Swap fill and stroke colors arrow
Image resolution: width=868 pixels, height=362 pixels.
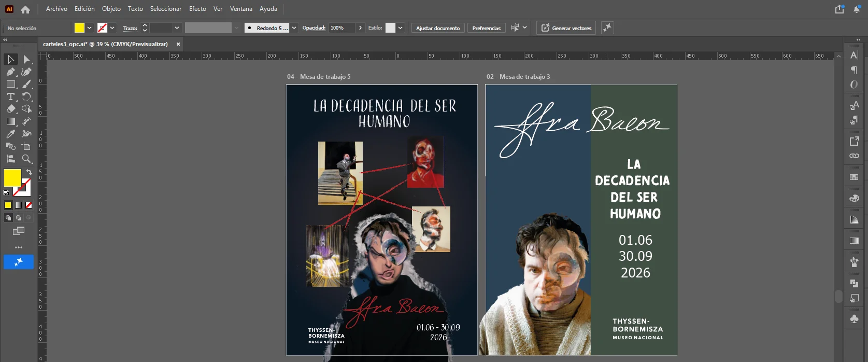coord(29,172)
